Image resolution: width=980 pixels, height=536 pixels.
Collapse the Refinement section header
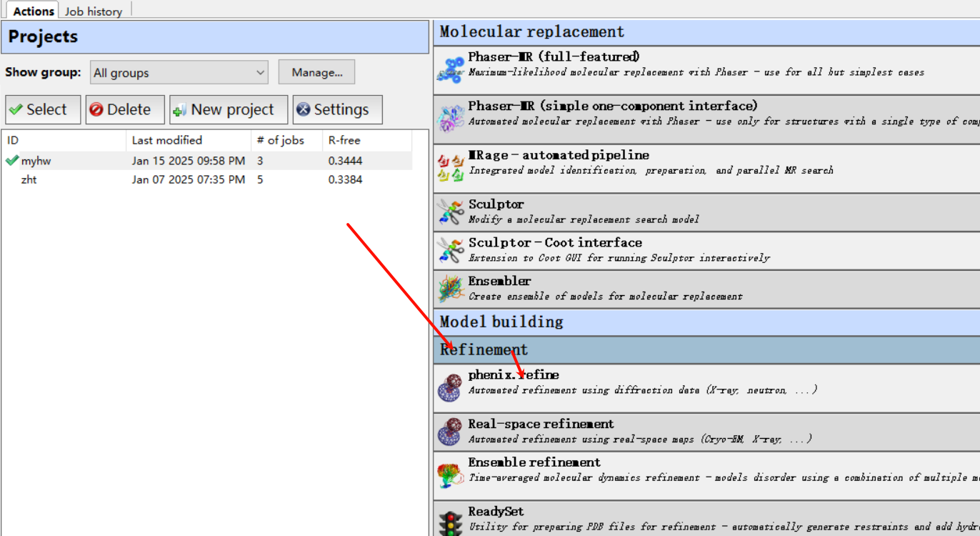(706, 350)
